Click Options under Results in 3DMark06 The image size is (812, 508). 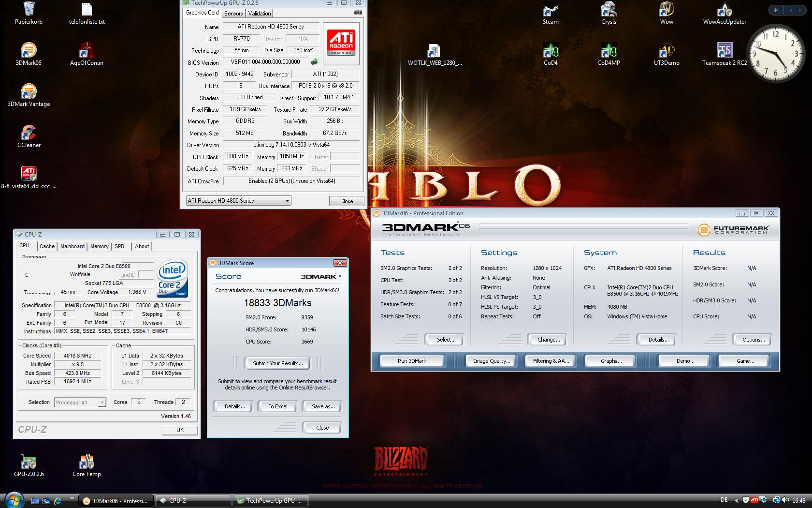click(x=754, y=340)
